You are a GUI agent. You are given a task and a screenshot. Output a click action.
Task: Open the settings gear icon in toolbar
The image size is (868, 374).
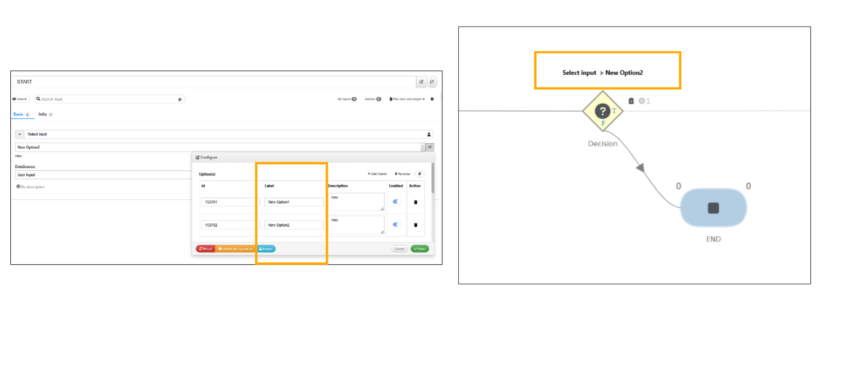pos(432,99)
